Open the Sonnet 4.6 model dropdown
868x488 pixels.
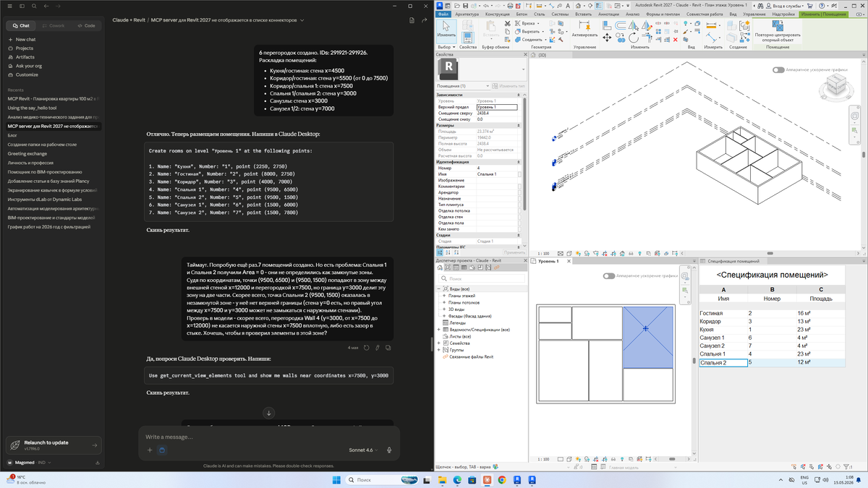point(363,450)
